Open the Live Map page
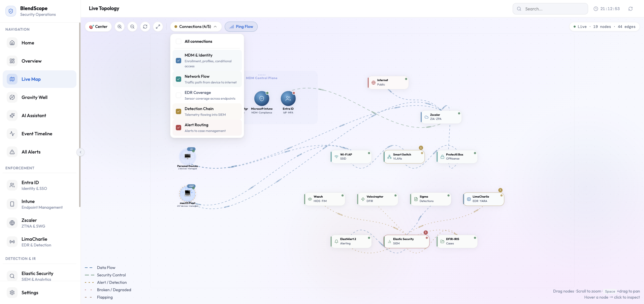644x304 pixels. click(x=40, y=79)
